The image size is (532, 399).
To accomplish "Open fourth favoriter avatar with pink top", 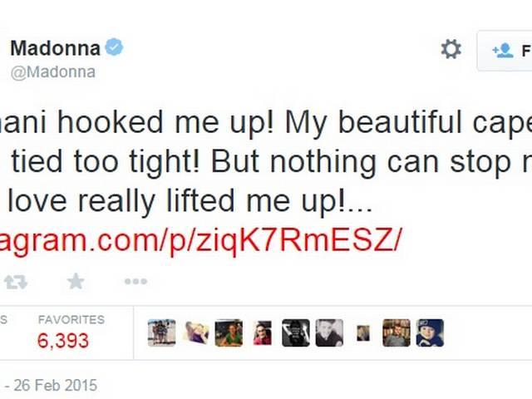I will pyautogui.click(x=263, y=332).
